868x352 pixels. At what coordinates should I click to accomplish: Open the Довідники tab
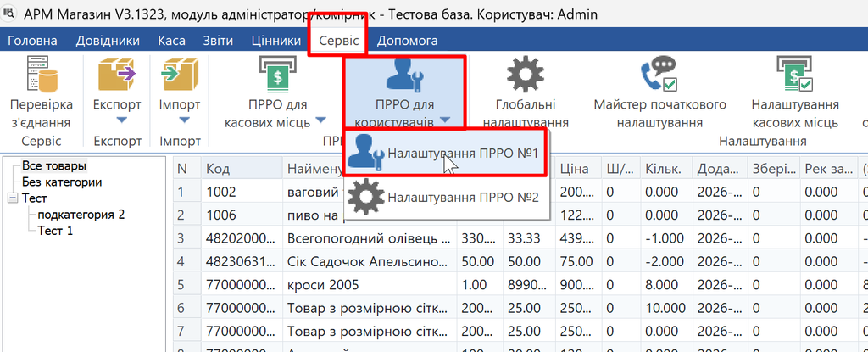pyautogui.click(x=108, y=41)
